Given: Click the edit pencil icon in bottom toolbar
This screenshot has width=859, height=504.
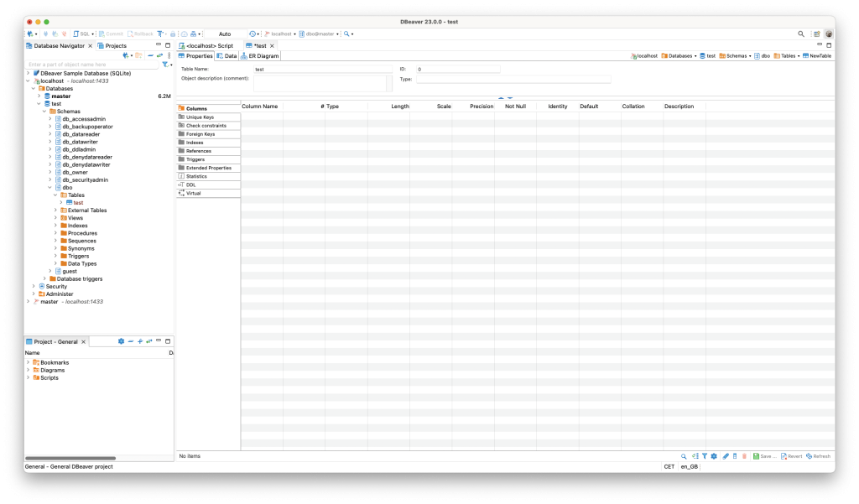Looking at the screenshot, I should click(726, 456).
